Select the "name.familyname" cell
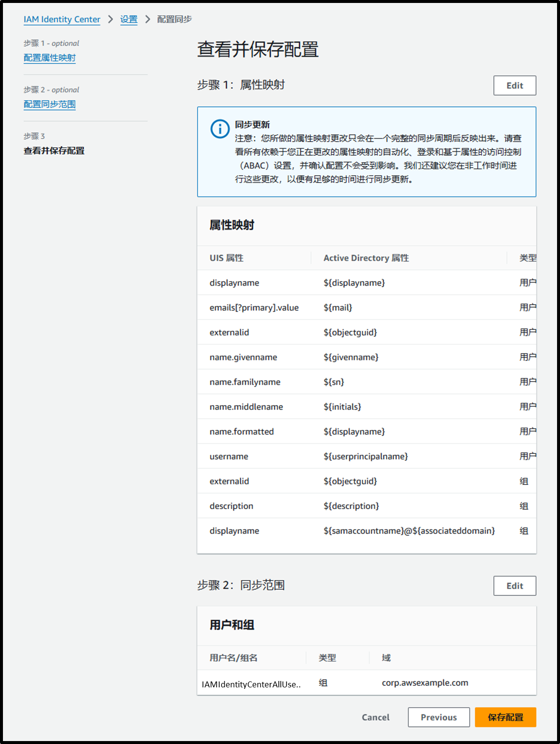Screen dimensions: 560x744 point(245,382)
